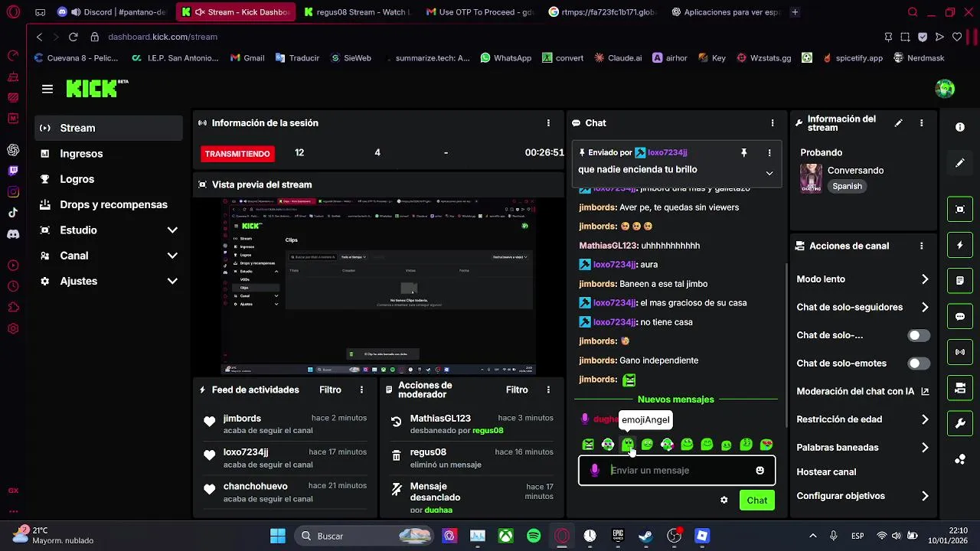Go to Ingresos in left menu

coord(109,154)
